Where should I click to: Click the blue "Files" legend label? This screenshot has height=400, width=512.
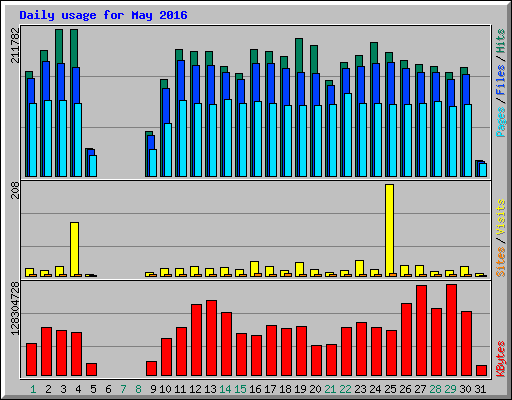tap(501, 80)
